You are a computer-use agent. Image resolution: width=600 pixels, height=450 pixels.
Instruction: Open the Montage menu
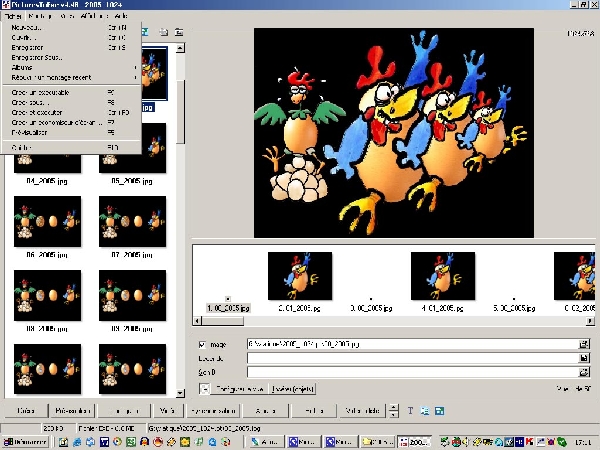[x=40, y=16]
